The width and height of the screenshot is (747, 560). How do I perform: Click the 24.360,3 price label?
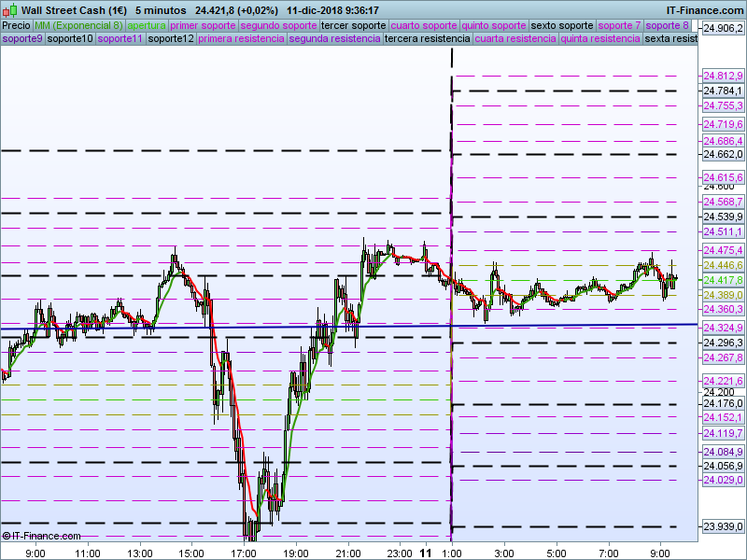[723, 309]
